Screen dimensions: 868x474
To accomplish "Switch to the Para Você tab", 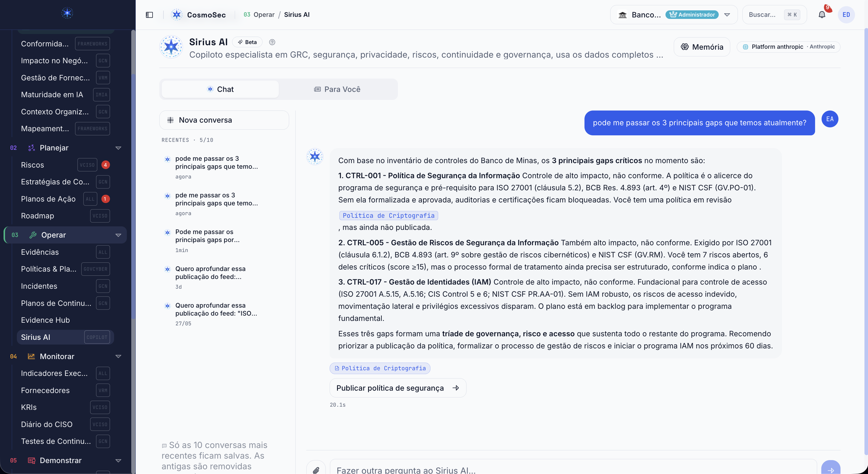I will click(337, 89).
